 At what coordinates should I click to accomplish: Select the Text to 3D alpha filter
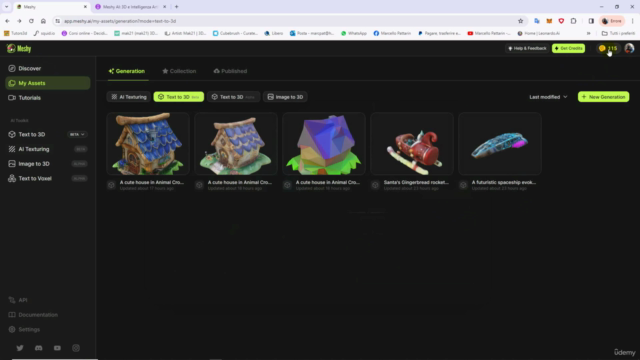(233, 97)
